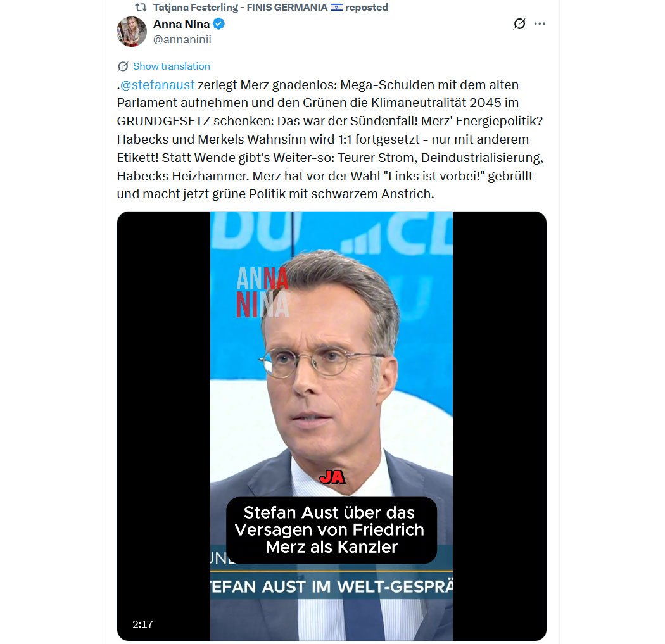Open the reposter Tatjana Festerling's profile
The height and width of the screenshot is (644, 665).
coord(240,7)
